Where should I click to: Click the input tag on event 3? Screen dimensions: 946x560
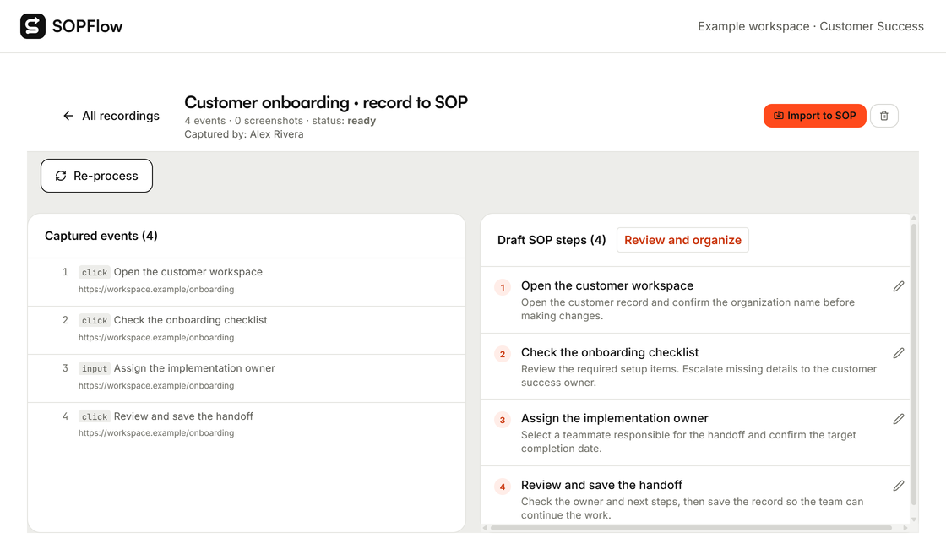(94, 369)
